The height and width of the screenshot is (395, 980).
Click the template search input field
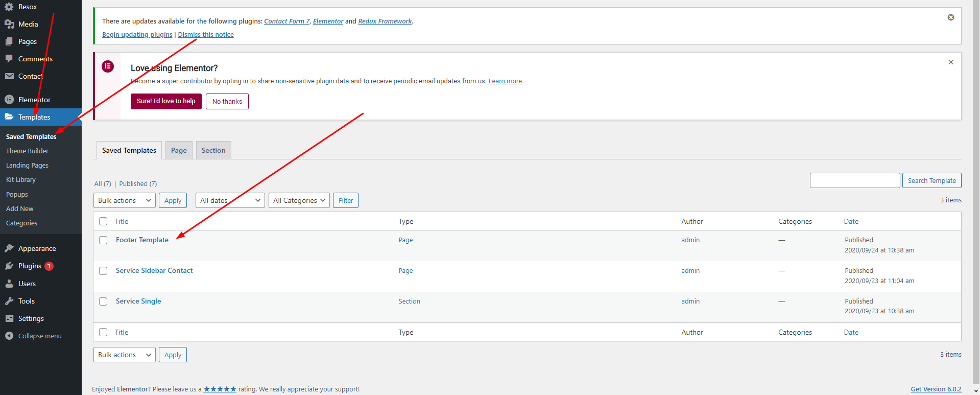pyautogui.click(x=855, y=180)
